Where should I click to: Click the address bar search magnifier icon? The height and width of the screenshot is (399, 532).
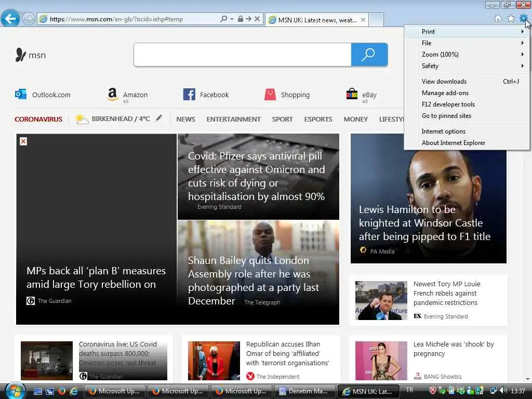[x=223, y=19]
